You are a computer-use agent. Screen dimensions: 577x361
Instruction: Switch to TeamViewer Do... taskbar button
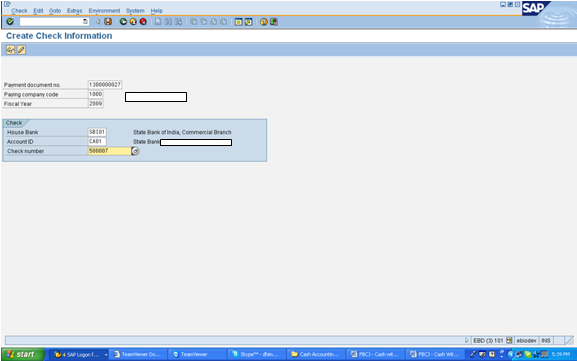(x=138, y=354)
